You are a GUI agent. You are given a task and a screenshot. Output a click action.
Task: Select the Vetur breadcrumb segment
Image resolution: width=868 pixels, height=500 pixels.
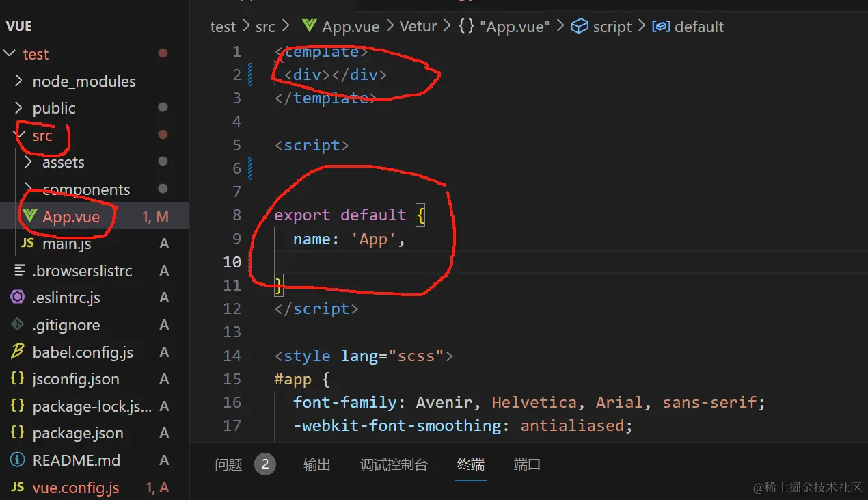click(418, 27)
